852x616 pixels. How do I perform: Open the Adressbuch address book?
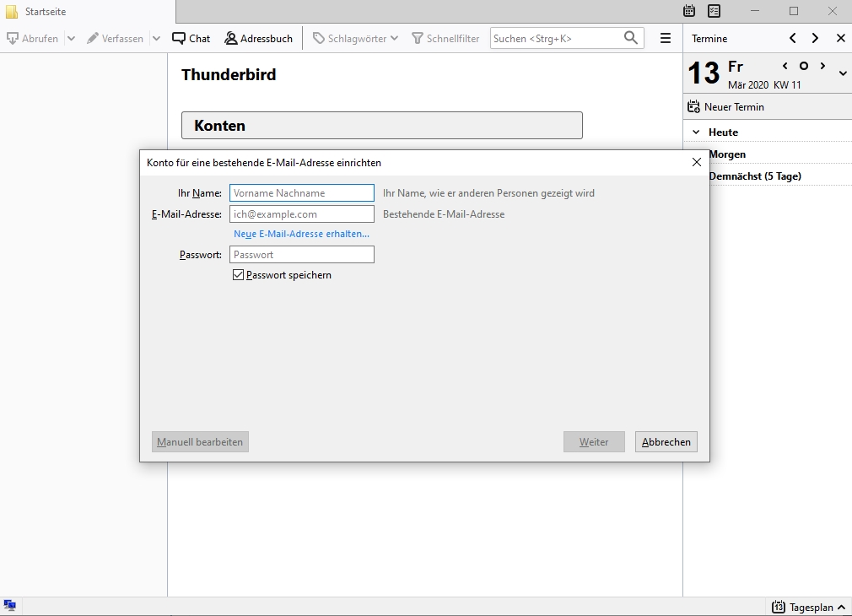(x=259, y=39)
